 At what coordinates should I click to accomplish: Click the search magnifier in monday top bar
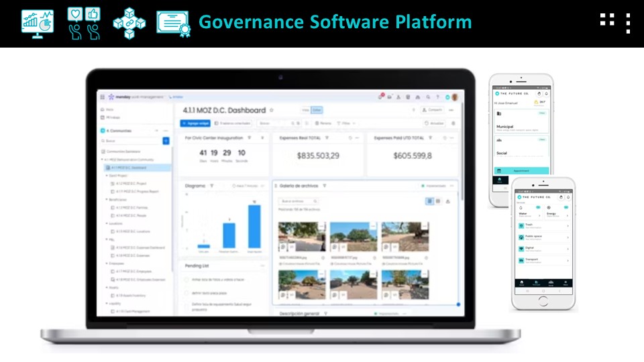coord(429,97)
